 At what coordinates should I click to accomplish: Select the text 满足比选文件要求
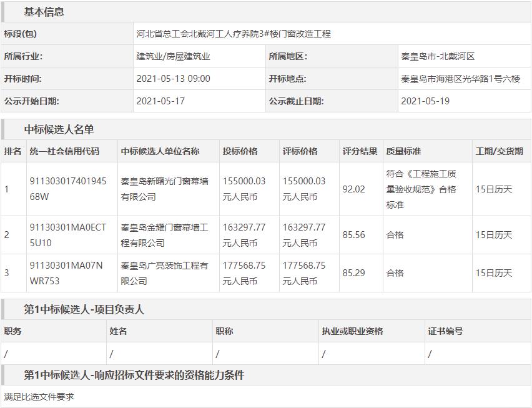[39, 397]
